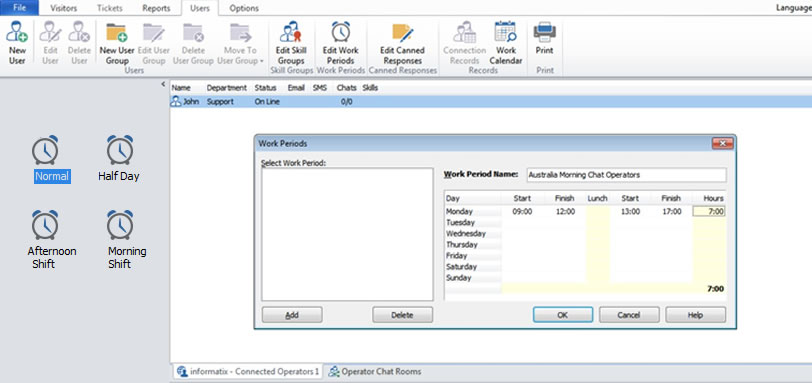Image resolution: width=812 pixels, height=383 pixels.
Task: Open Edit Canned Responses
Action: click(x=402, y=43)
